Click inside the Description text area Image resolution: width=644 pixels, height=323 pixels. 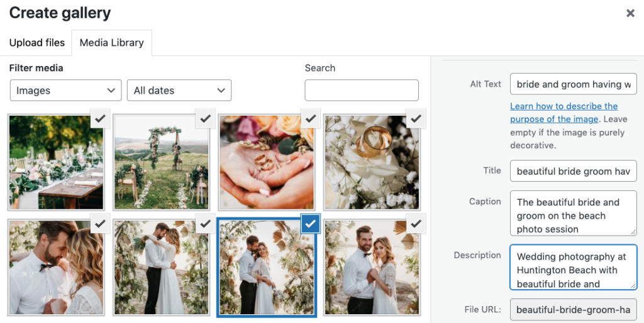point(573,268)
